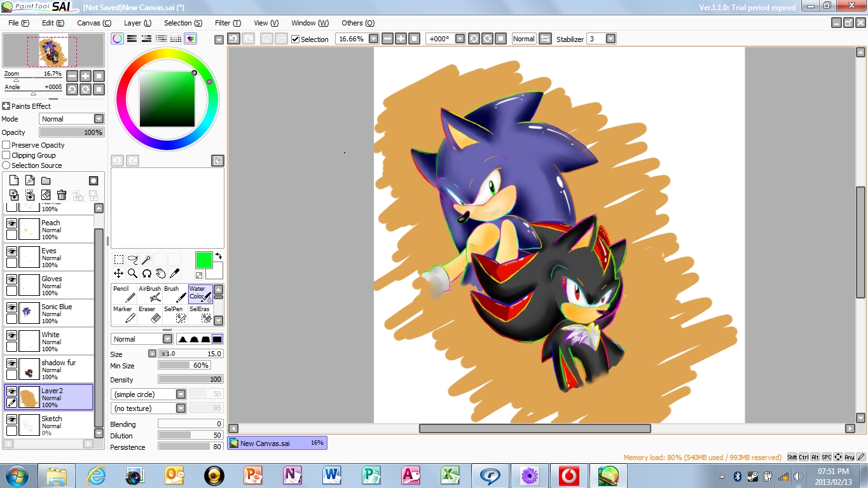Image resolution: width=868 pixels, height=488 pixels.
Task: Open the brush blend mode dropdown
Action: 168,339
